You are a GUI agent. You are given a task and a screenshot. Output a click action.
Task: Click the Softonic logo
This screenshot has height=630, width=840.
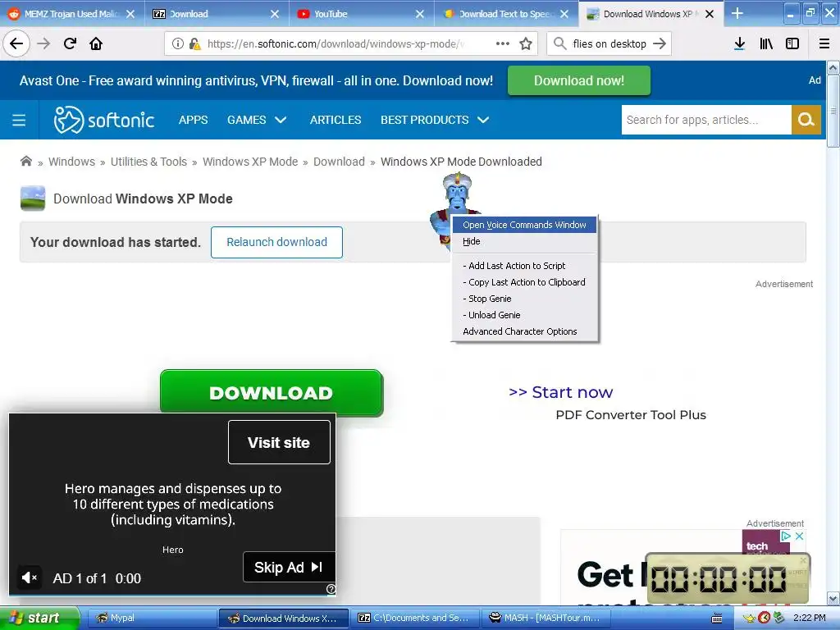(x=104, y=120)
